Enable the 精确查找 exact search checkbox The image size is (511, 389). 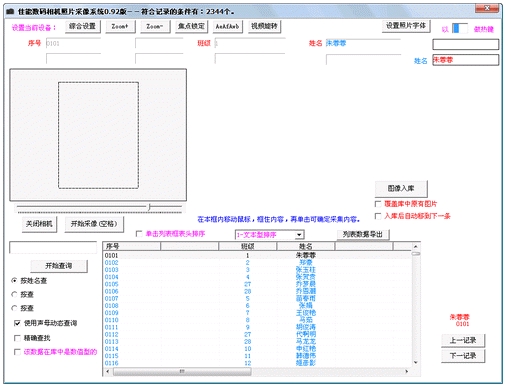(17, 338)
